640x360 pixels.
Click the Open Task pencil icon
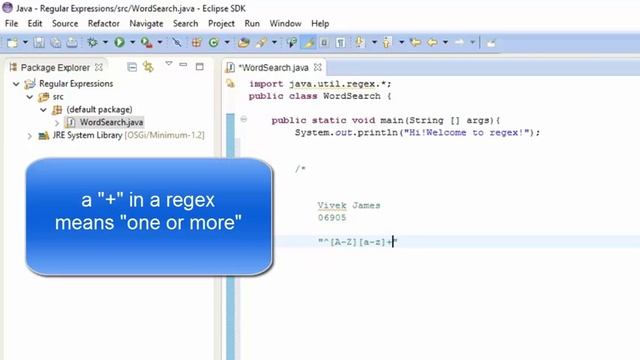261,42
